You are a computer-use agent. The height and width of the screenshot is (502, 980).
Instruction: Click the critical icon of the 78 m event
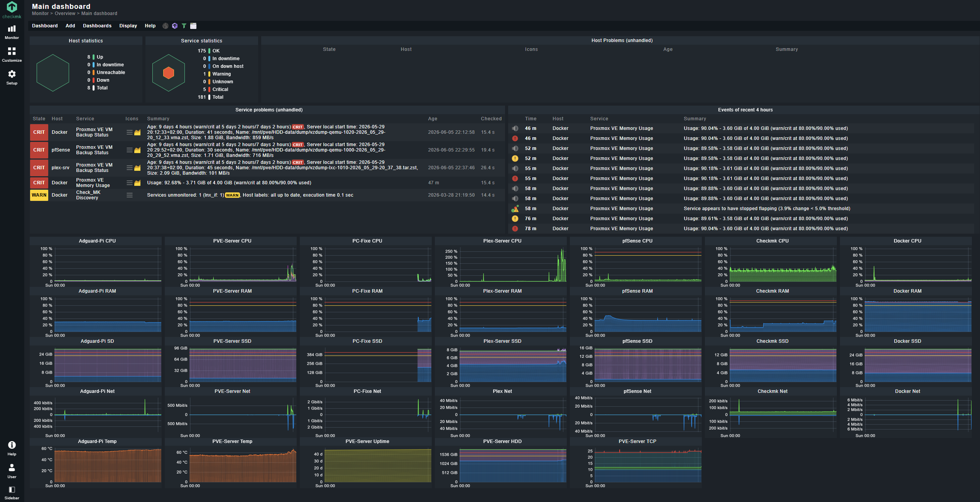[x=515, y=229]
